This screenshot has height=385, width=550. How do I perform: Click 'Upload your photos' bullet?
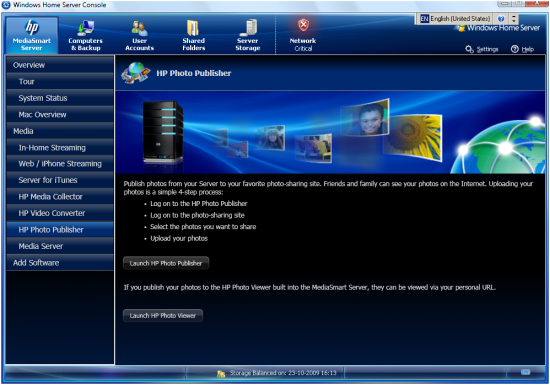179,238
